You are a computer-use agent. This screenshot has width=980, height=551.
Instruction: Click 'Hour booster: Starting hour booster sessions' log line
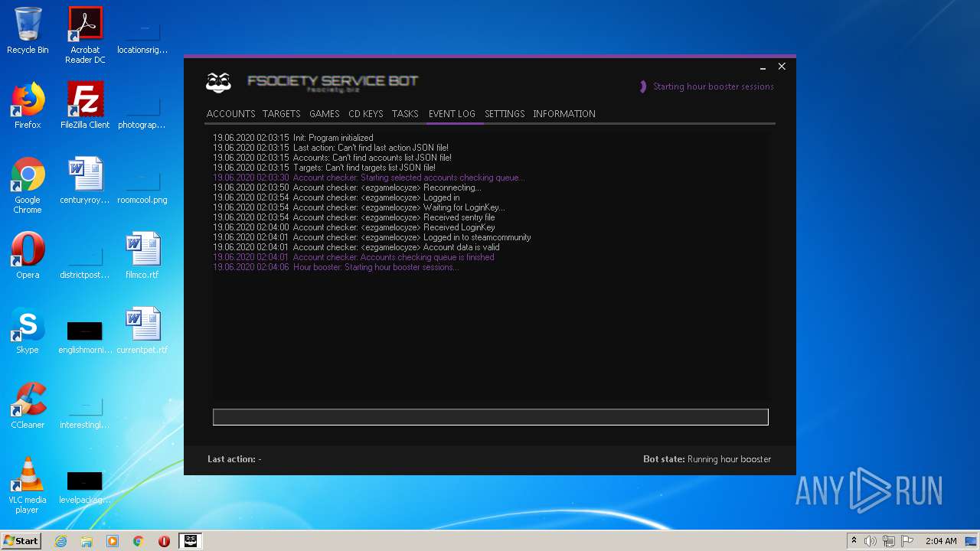tap(336, 267)
